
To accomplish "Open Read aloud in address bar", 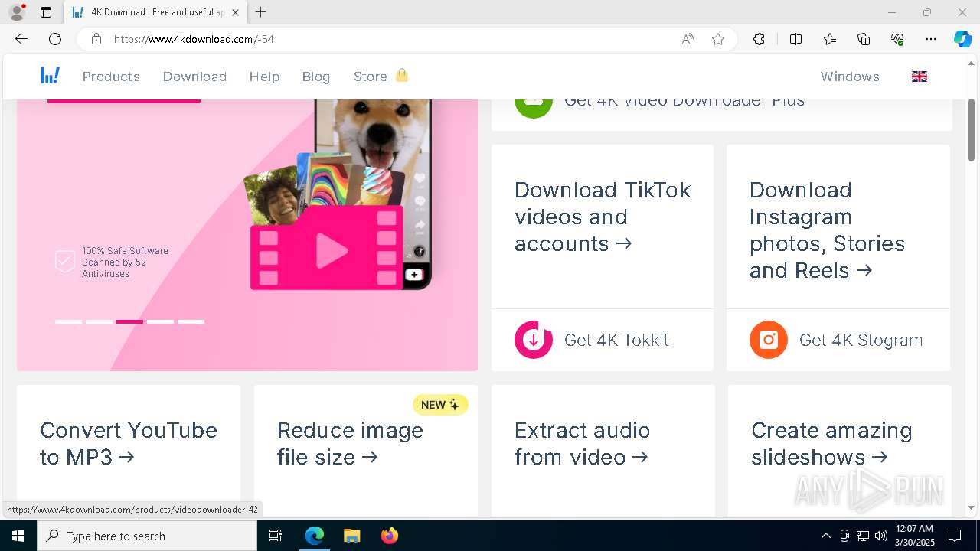I will [688, 39].
